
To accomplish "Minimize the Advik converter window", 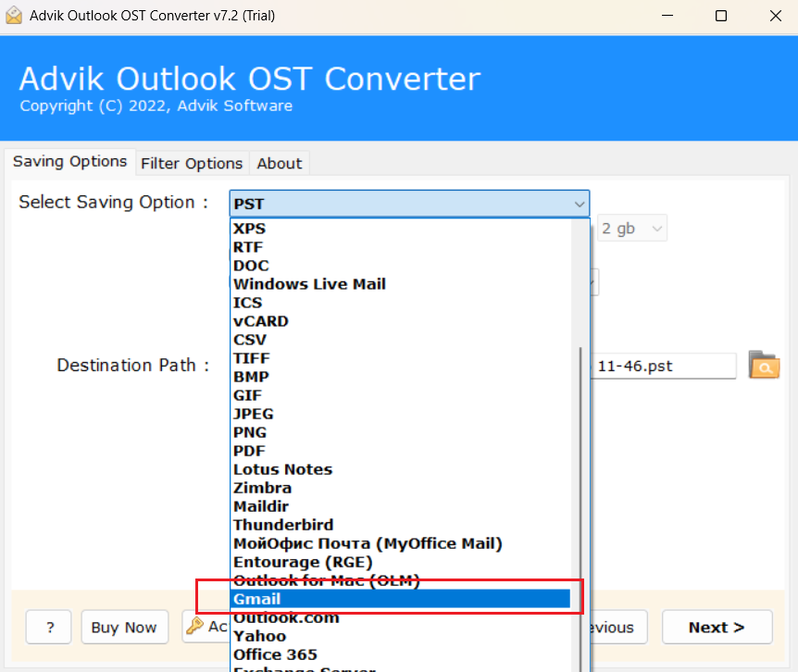I will [667, 16].
